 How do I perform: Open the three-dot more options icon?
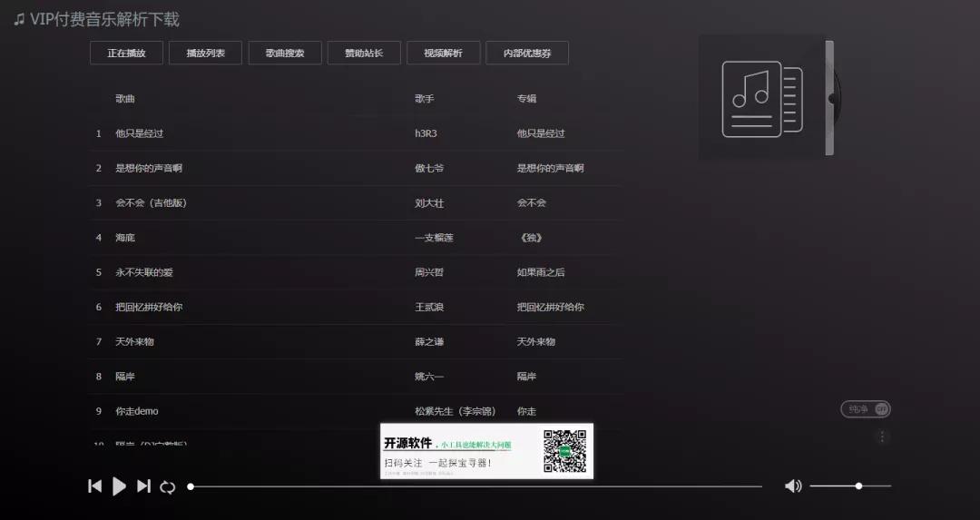click(x=882, y=437)
